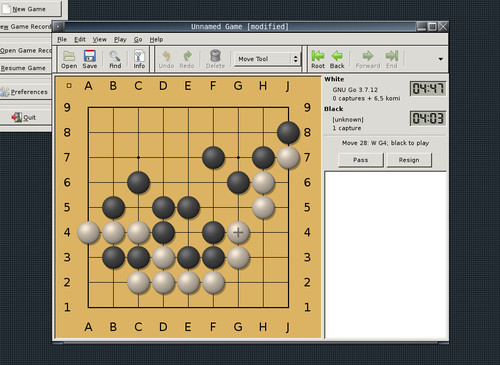Click the Pass button
The height and width of the screenshot is (365, 500).
tap(361, 160)
